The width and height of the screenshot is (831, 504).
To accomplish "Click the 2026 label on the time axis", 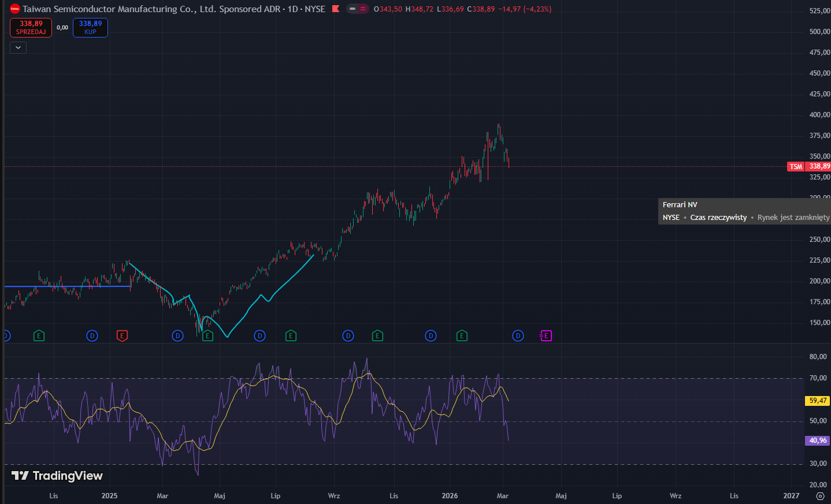I will click(450, 496).
